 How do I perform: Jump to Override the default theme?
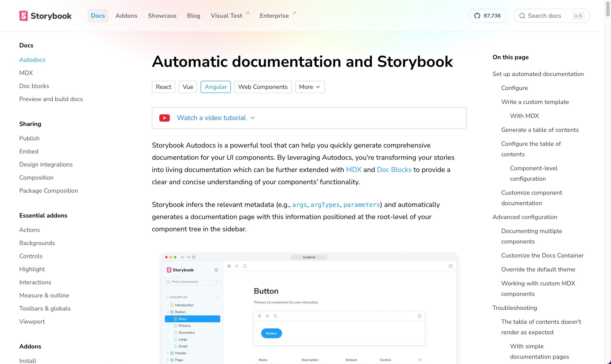(538, 270)
